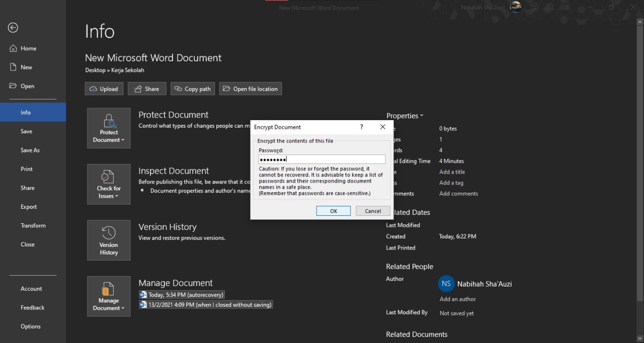Click the Home house icon in sidebar

click(13, 48)
